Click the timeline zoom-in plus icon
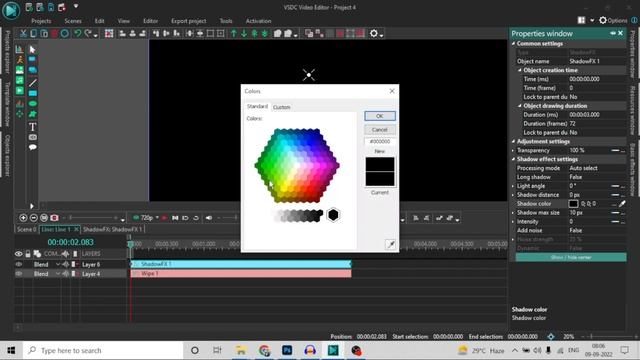The image size is (640, 360). click(23, 218)
